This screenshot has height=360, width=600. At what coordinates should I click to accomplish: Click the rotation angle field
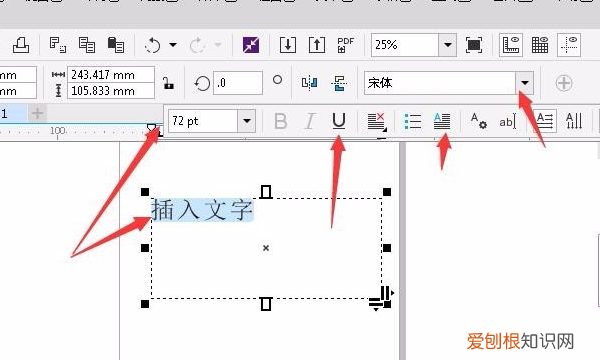click(x=238, y=83)
